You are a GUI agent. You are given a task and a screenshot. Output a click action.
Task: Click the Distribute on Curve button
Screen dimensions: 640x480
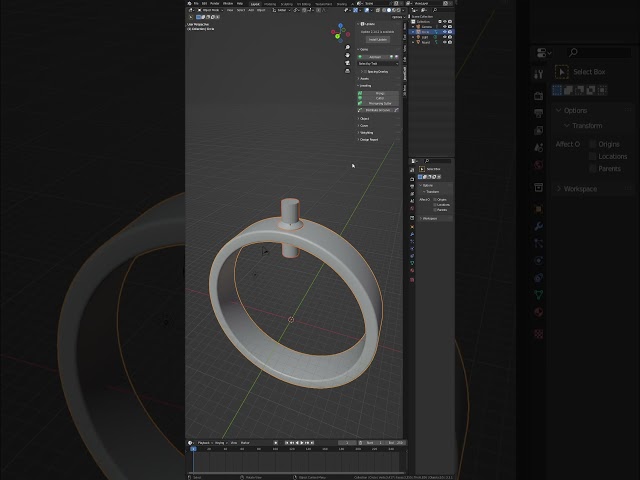(378, 110)
